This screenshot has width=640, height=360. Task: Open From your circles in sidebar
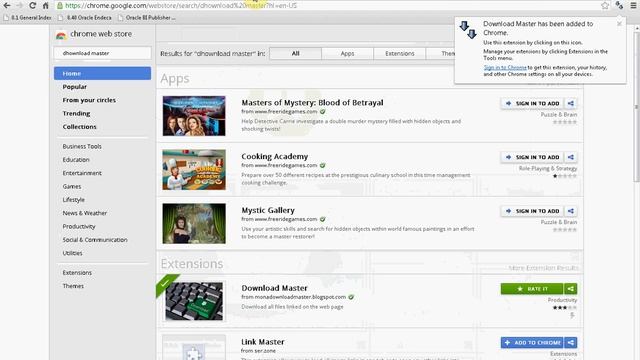click(x=89, y=100)
